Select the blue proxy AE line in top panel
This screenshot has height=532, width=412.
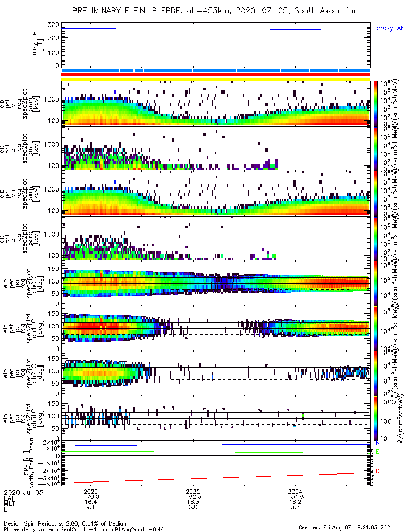(216, 29)
